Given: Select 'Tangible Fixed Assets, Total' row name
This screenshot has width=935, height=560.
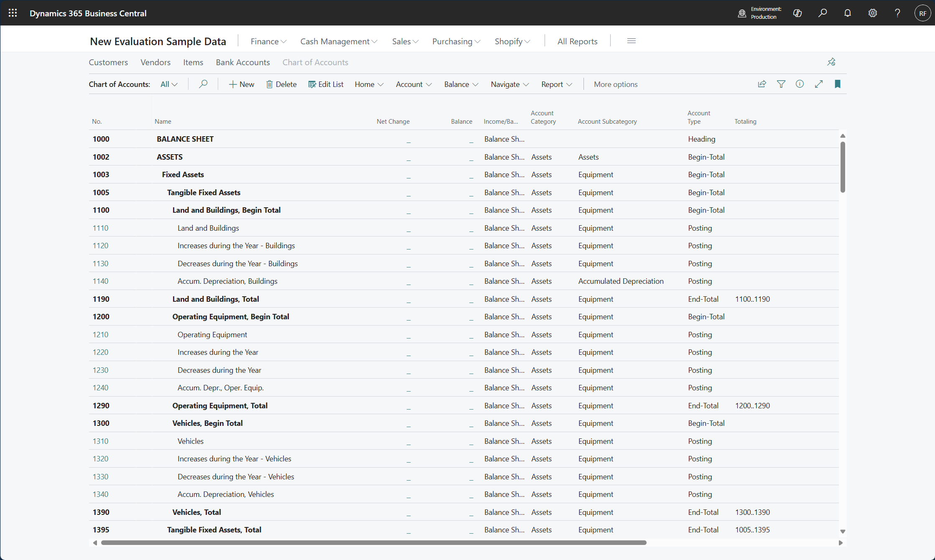Looking at the screenshot, I should (x=214, y=530).
